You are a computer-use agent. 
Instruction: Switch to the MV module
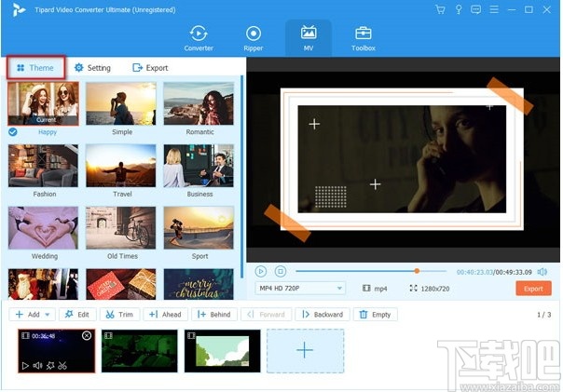309,38
